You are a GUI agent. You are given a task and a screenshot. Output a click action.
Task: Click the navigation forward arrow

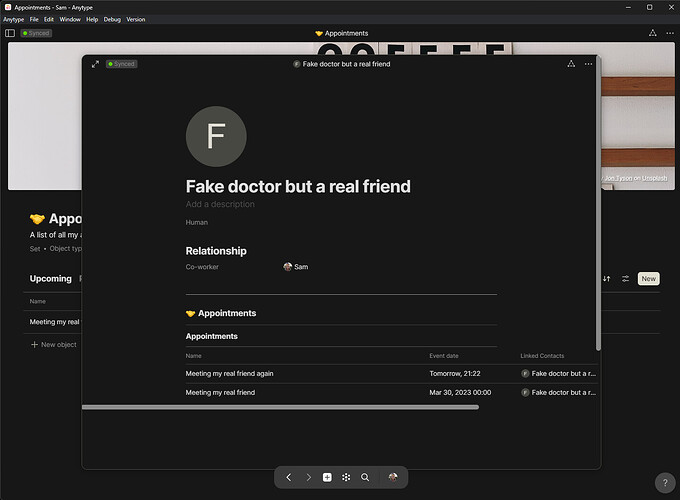(308, 477)
